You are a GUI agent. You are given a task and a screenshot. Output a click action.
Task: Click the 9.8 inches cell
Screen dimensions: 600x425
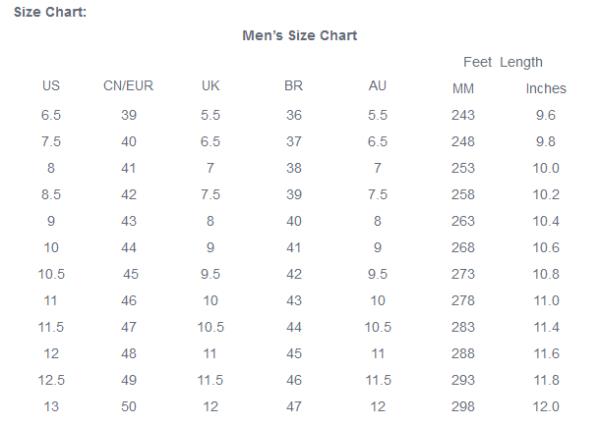546,141
